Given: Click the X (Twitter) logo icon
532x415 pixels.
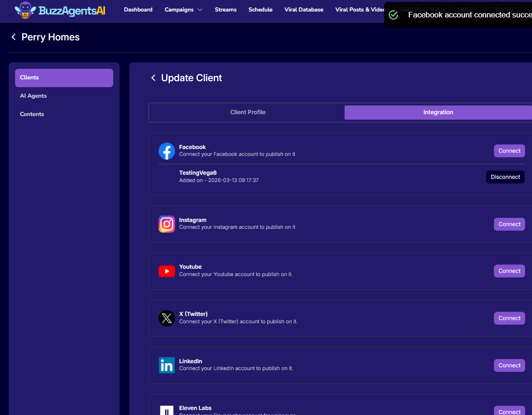Looking at the screenshot, I should [x=167, y=318].
